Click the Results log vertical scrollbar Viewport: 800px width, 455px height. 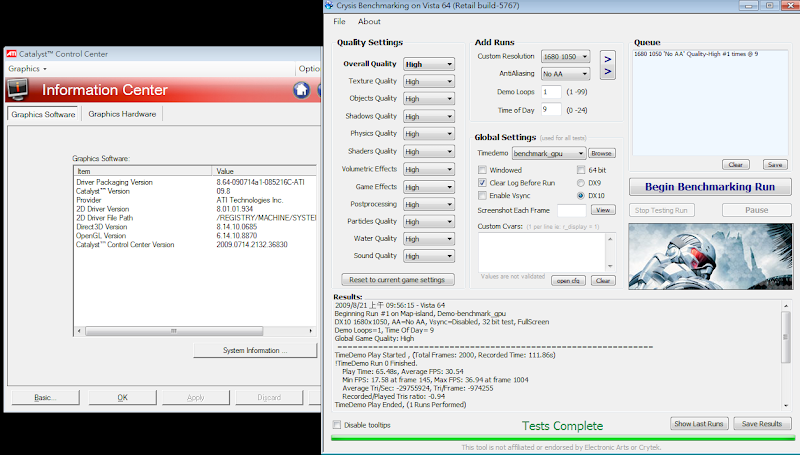[x=786, y=355]
